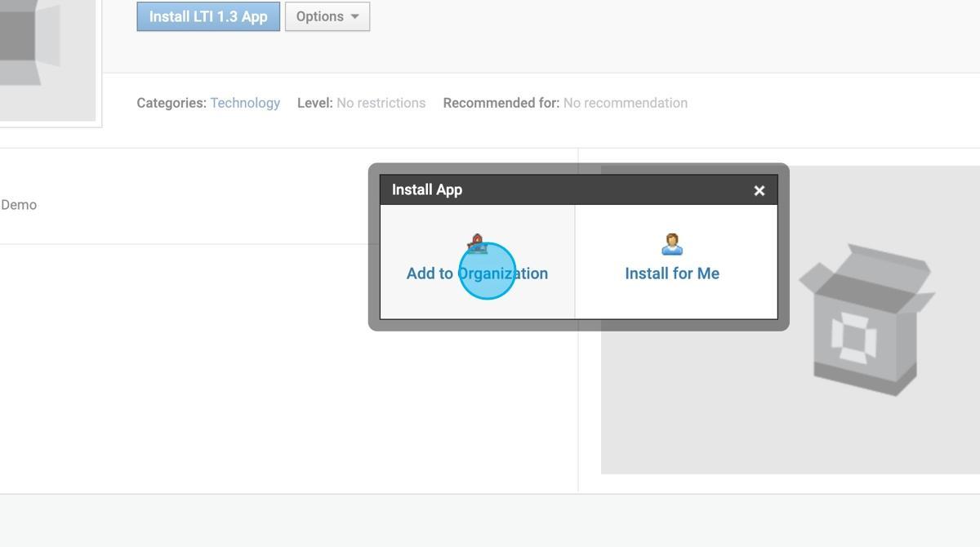980x547 pixels.
Task: Expand the Install LTI 1.3 App options menu
Action: (327, 16)
